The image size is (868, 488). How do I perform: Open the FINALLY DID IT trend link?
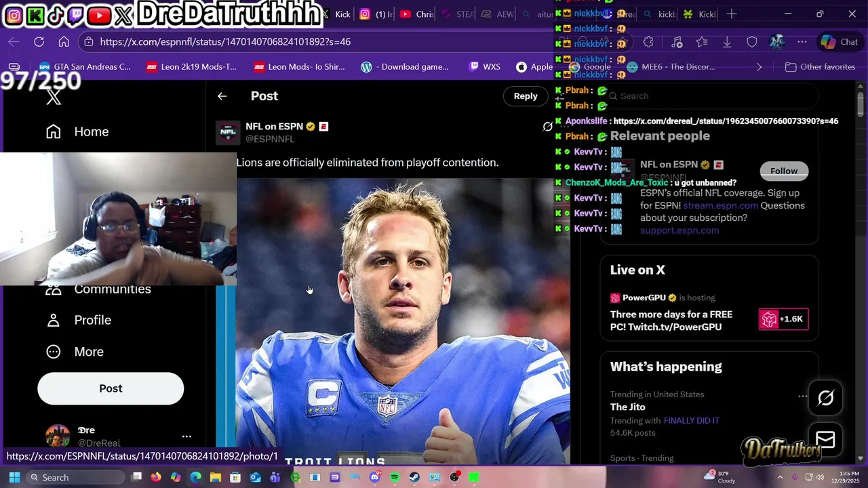coord(691,420)
